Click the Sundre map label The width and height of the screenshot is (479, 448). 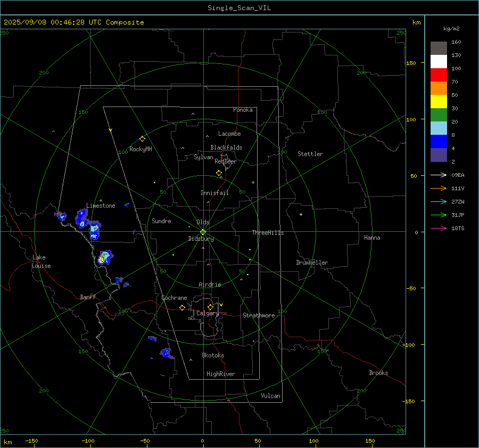[161, 221]
